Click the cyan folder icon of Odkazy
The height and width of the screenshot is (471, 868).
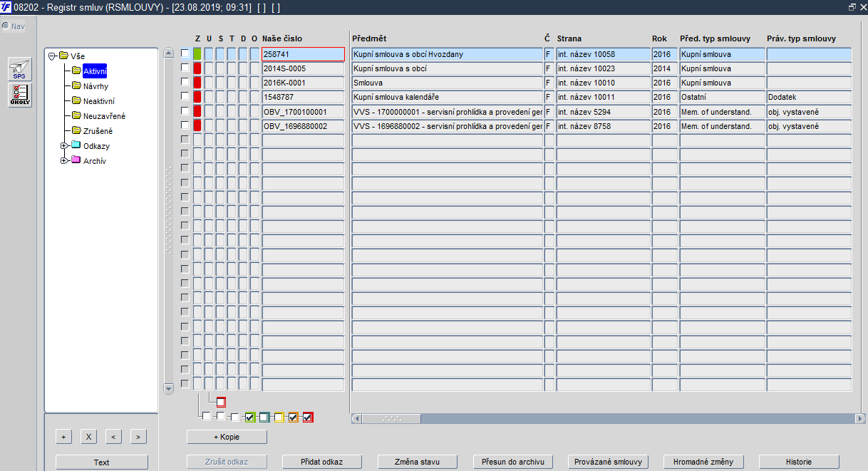(76, 145)
